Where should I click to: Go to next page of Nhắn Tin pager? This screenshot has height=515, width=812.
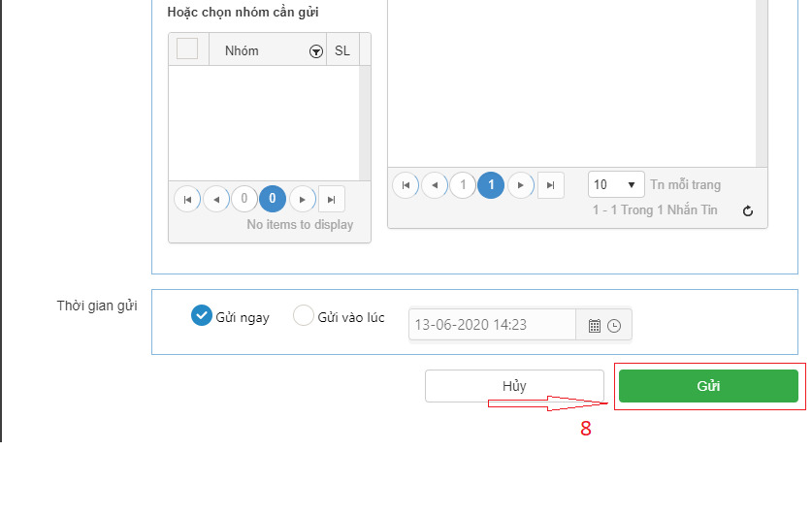point(521,185)
